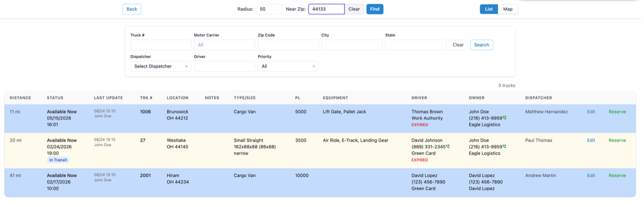Click the DISPATCHER column header
This screenshot has width=644, height=207.
[x=539, y=98]
